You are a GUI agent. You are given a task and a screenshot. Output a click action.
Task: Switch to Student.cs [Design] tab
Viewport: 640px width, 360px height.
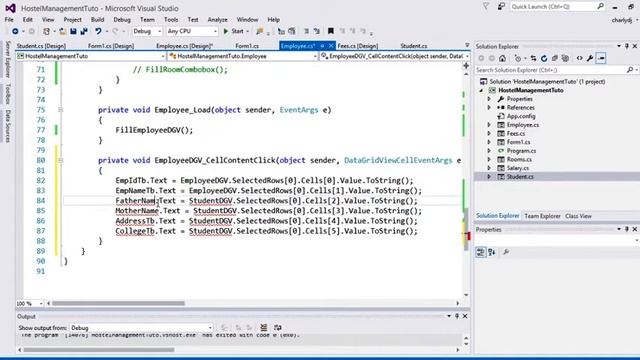point(41,46)
